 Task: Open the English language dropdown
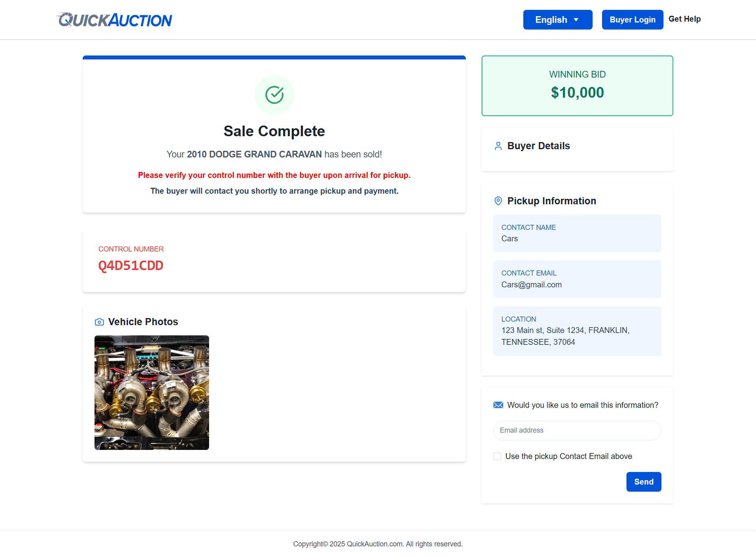558,20
